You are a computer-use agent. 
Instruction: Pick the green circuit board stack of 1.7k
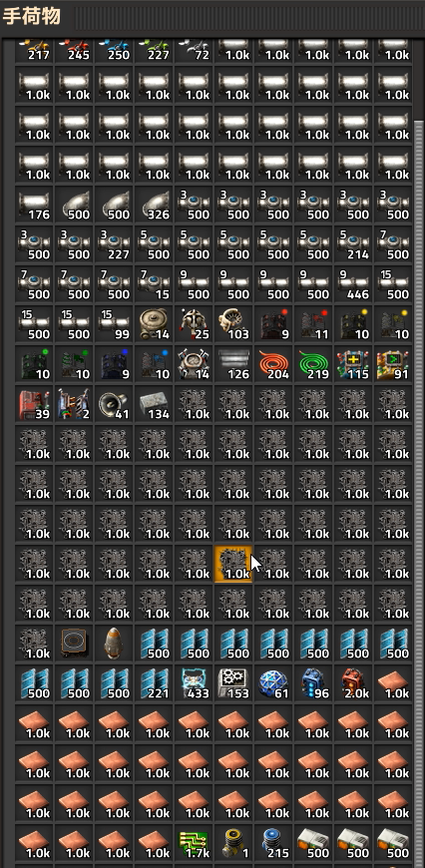[194, 842]
